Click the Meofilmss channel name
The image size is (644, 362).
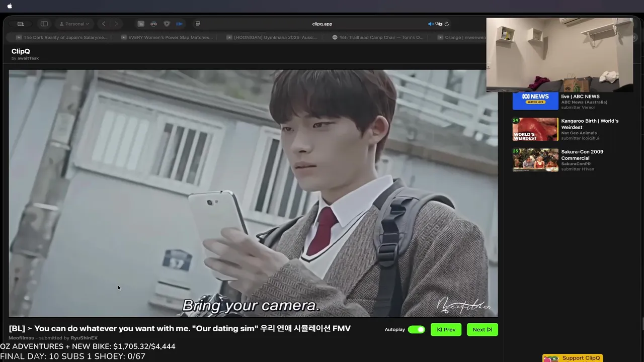[x=21, y=338]
